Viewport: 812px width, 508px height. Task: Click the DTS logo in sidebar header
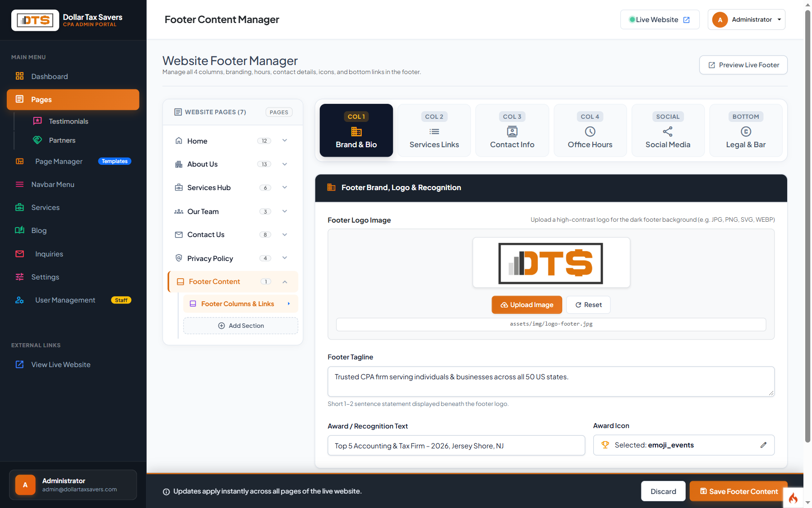tap(35, 20)
